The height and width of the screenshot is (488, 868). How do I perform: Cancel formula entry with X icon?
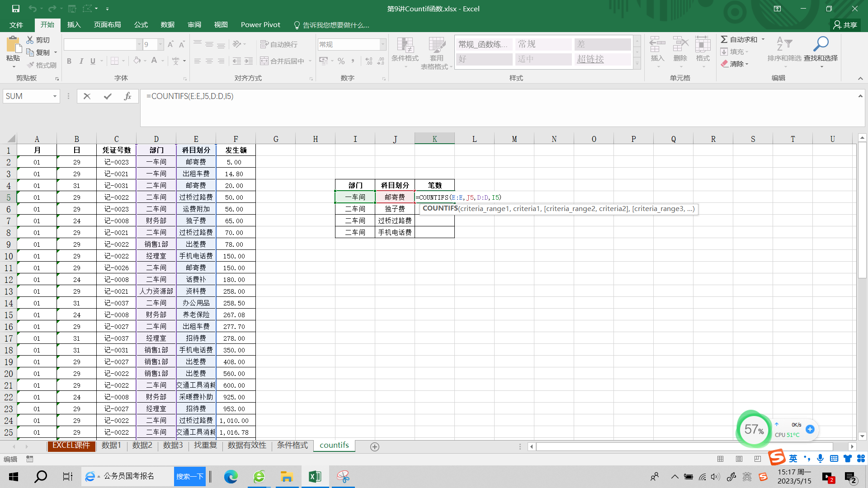(87, 96)
